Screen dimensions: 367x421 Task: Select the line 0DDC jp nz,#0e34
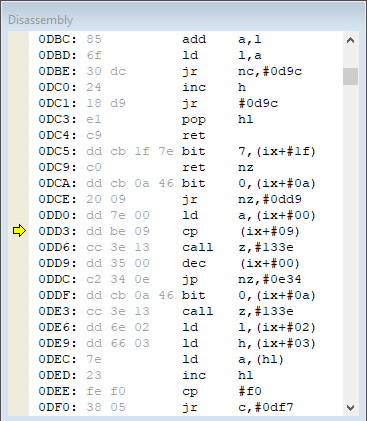point(186,279)
